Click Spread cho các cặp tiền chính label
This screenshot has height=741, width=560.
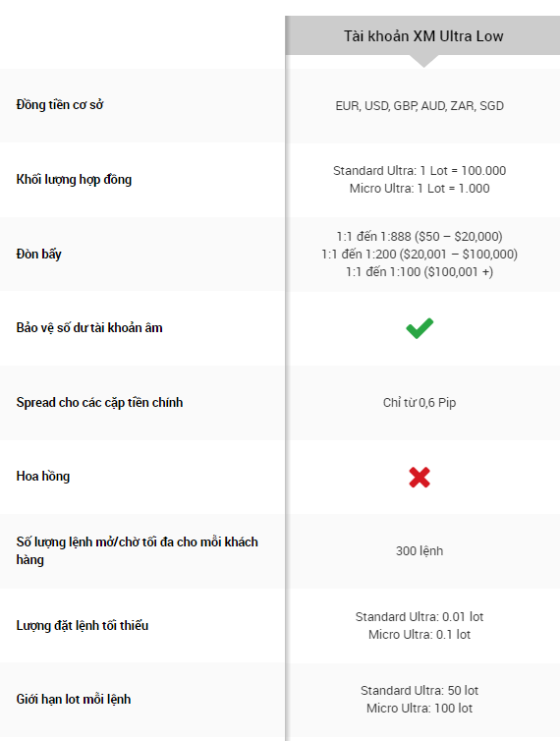tap(99, 402)
